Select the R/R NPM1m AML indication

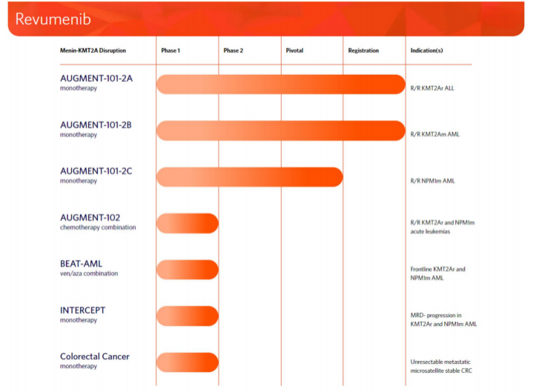click(432, 181)
